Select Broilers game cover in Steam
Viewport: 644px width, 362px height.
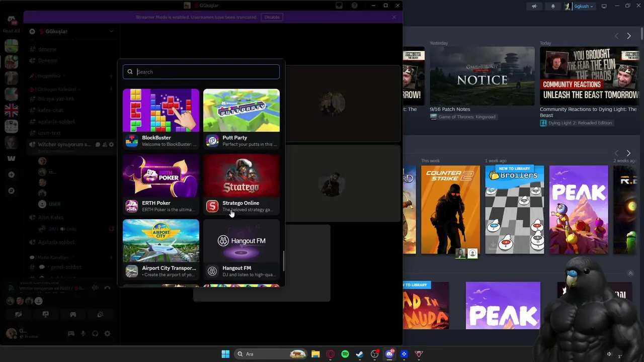(x=514, y=210)
